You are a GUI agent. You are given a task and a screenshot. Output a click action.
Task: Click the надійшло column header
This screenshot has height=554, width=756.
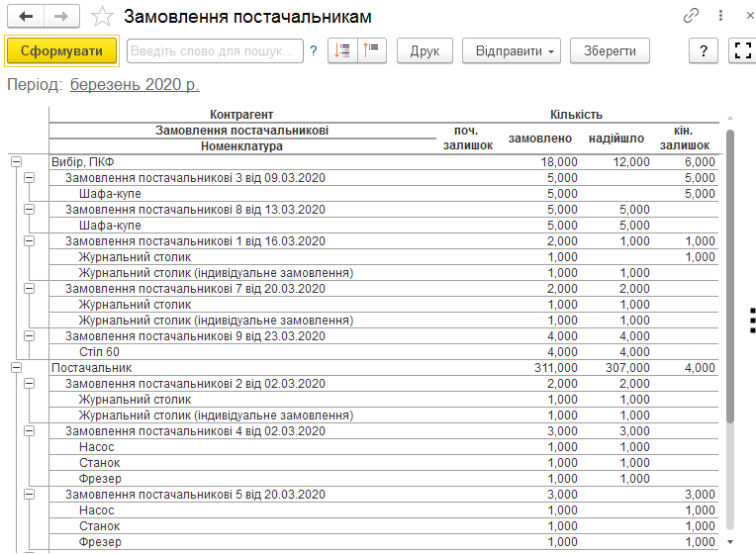tap(616, 138)
